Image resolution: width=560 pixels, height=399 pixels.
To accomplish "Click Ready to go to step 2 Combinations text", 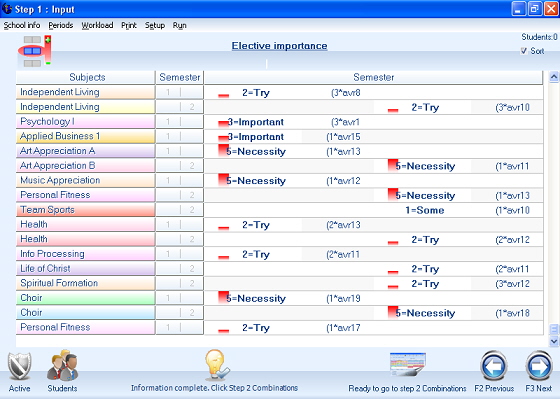I will point(407,388).
